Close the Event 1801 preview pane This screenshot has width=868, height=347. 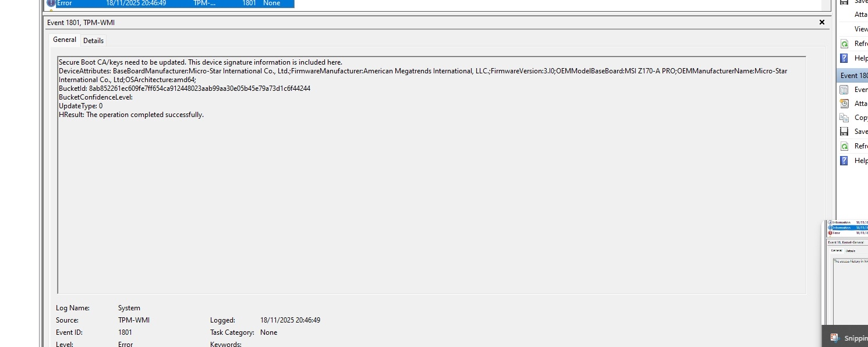822,22
